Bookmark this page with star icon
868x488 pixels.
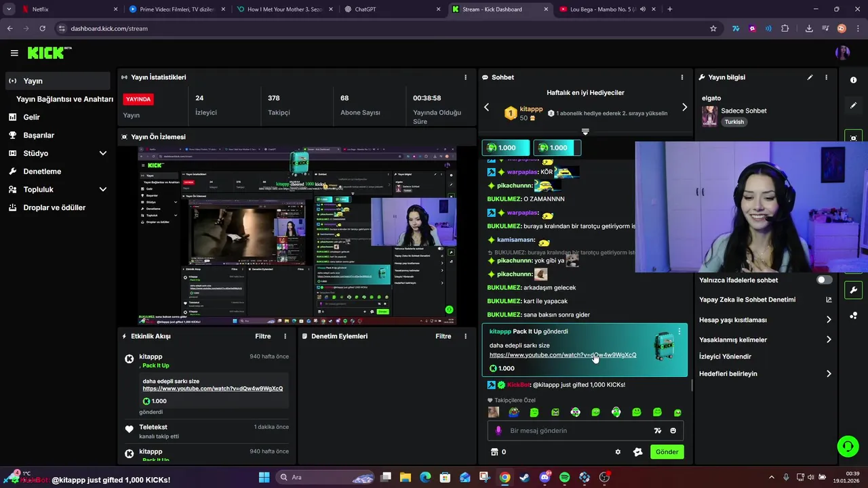(713, 28)
